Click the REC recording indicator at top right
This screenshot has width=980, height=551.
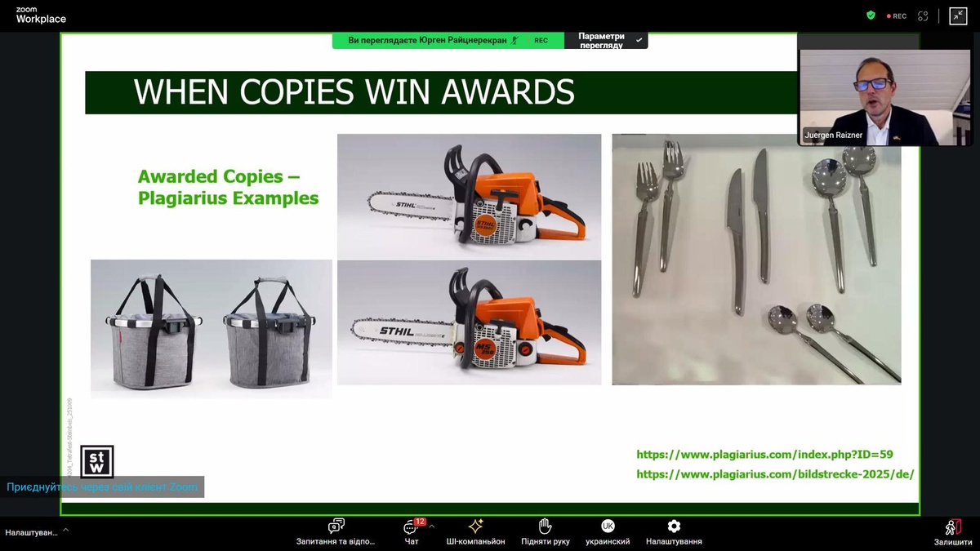[x=896, y=16]
